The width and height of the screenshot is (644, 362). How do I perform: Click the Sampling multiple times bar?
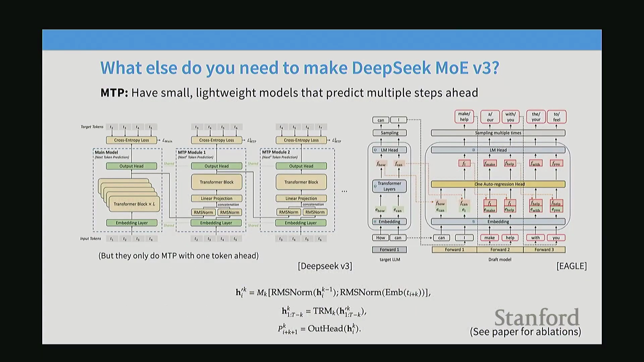tap(498, 133)
